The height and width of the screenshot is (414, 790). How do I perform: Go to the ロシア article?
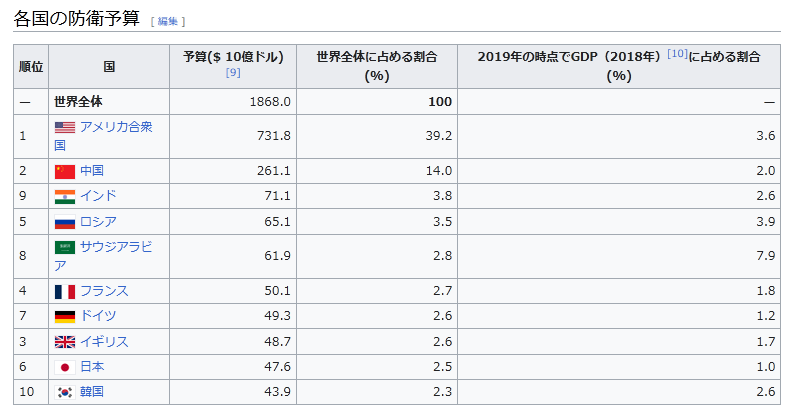pyautogui.click(x=98, y=222)
